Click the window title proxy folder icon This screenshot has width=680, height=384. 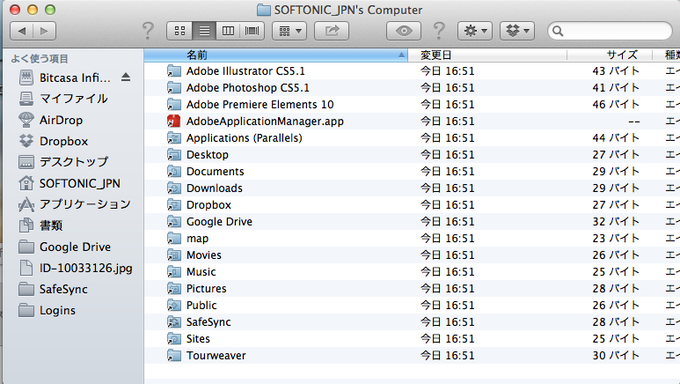click(x=264, y=10)
